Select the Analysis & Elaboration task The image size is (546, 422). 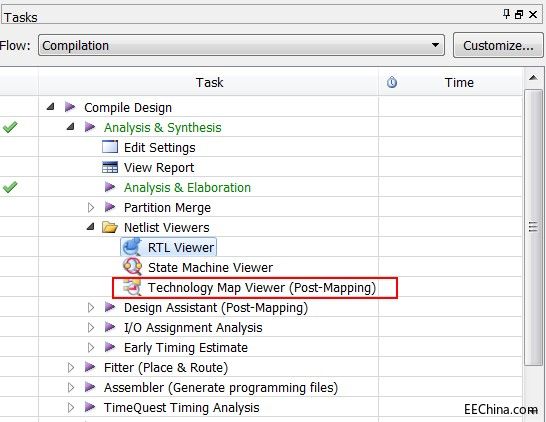[187, 187]
